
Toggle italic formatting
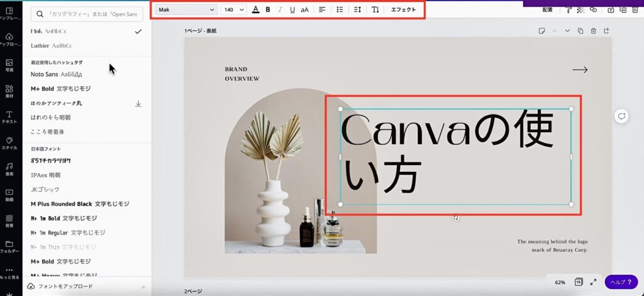point(280,9)
